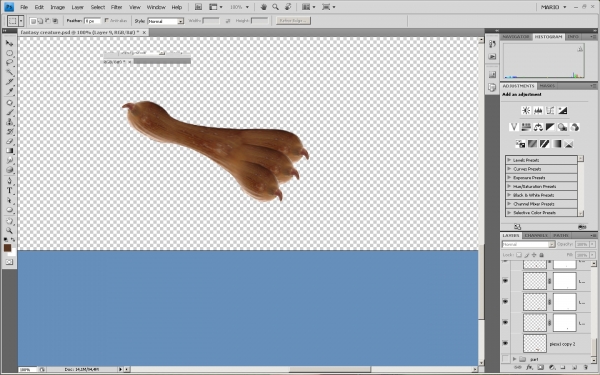
Task: Select the Elliptical Marquee tool
Action: click(x=9, y=53)
